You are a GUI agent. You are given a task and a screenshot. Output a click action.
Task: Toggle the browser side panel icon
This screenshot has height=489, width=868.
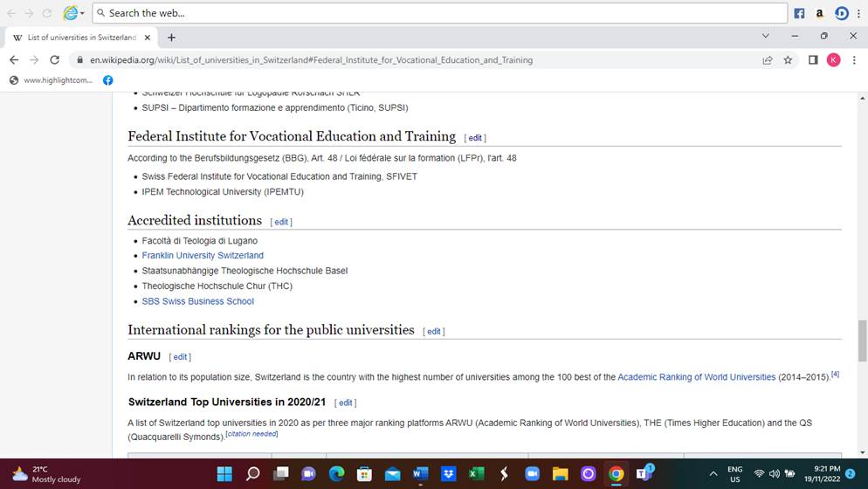813,59
